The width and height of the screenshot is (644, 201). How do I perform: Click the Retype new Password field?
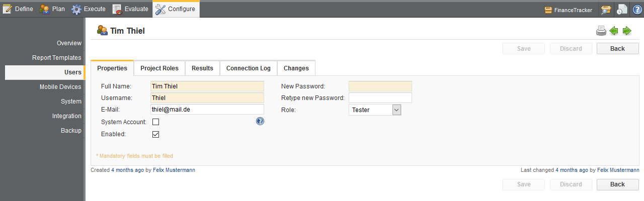tap(380, 97)
